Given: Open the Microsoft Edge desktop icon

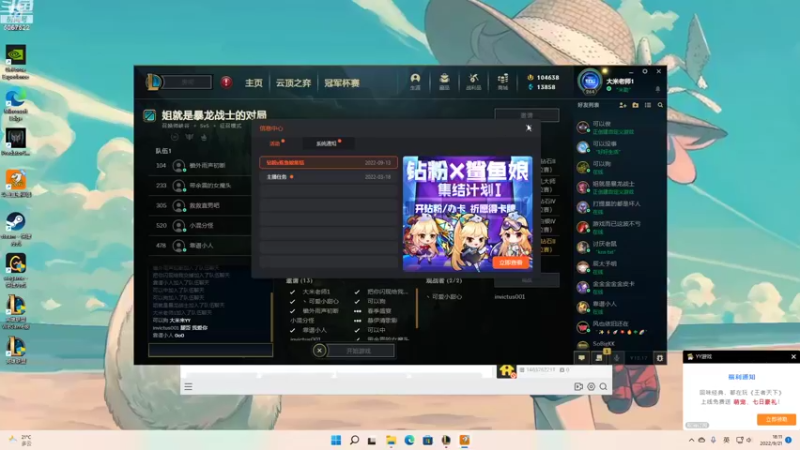Looking at the screenshot, I should [x=15, y=105].
